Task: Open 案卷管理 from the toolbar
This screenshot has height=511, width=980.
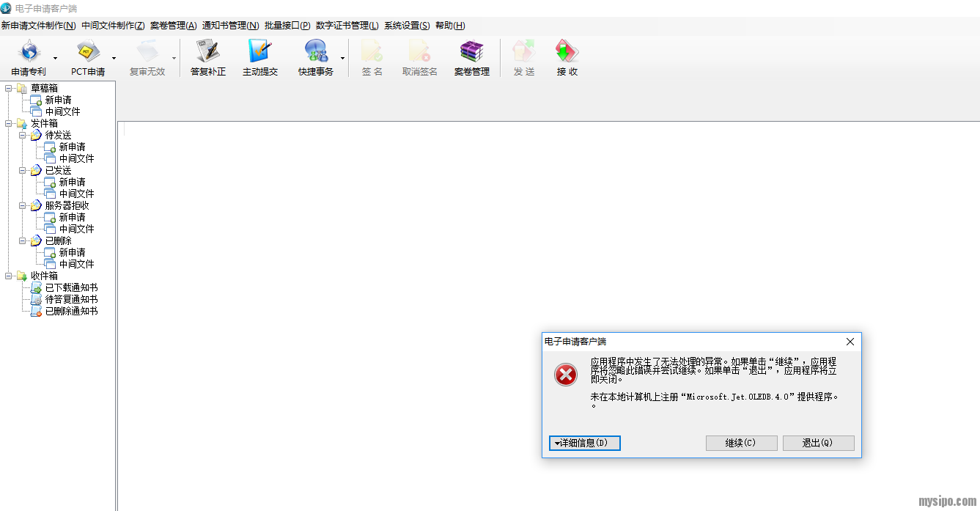Action: click(x=471, y=53)
